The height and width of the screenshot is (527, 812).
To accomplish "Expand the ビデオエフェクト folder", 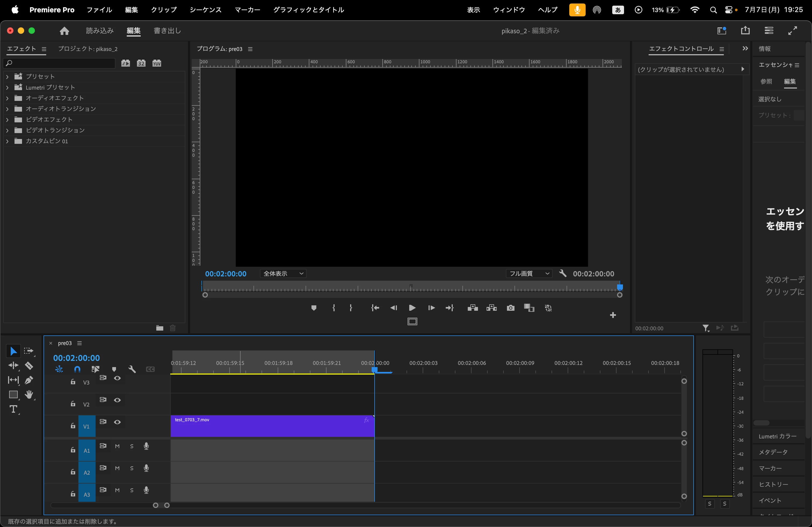I will tap(7, 120).
